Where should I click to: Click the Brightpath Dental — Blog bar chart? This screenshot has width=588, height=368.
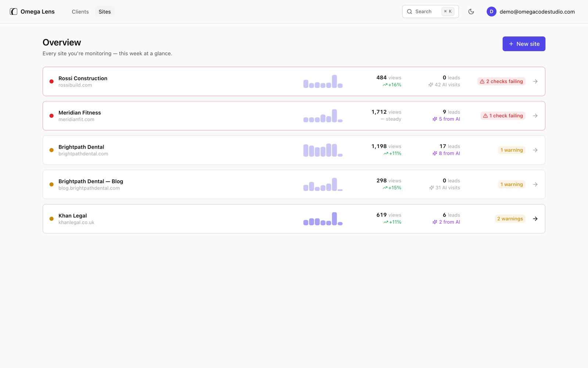point(323,184)
